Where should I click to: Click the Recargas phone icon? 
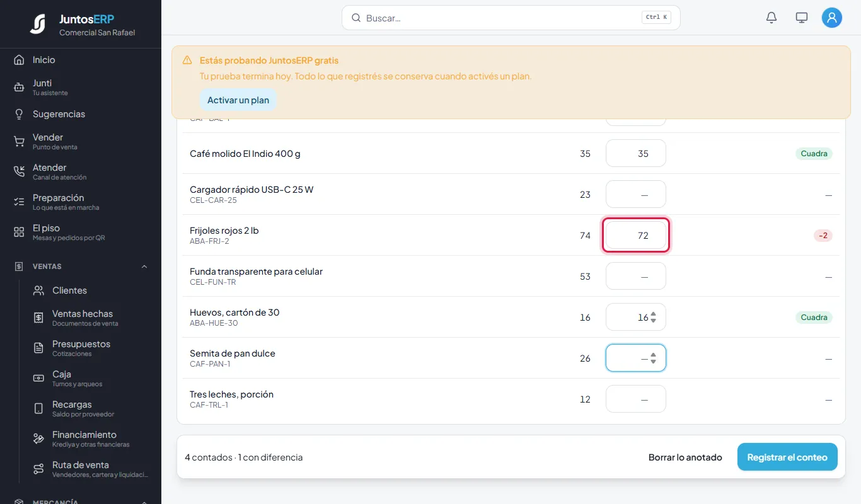coord(38,409)
